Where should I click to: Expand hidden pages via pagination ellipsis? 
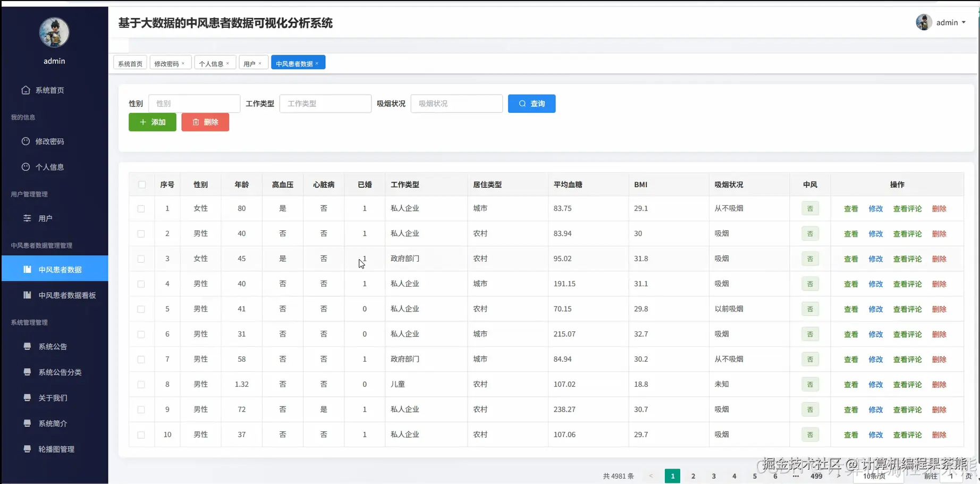click(795, 476)
